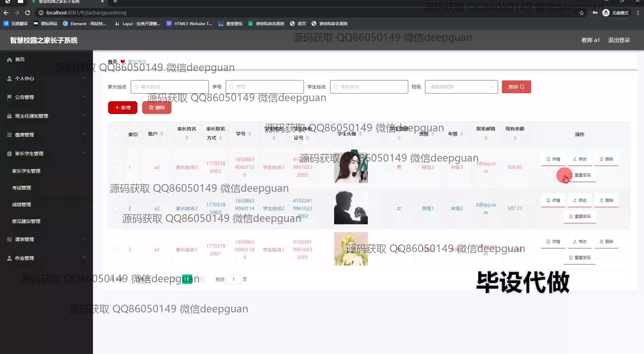Click the red 新增 add button
Image resolution: width=644 pixels, height=354 pixels.
[x=123, y=108]
